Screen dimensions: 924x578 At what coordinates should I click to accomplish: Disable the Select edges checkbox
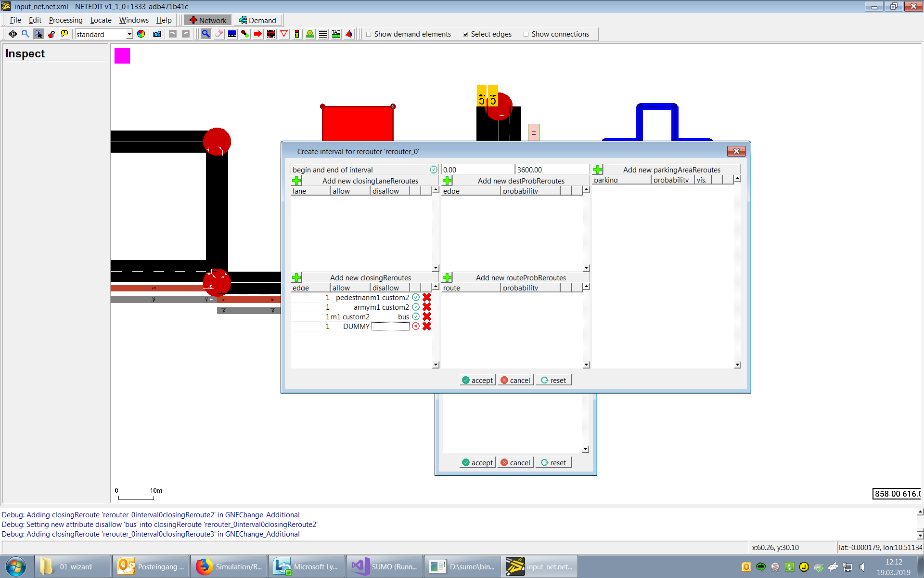(x=466, y=34)
